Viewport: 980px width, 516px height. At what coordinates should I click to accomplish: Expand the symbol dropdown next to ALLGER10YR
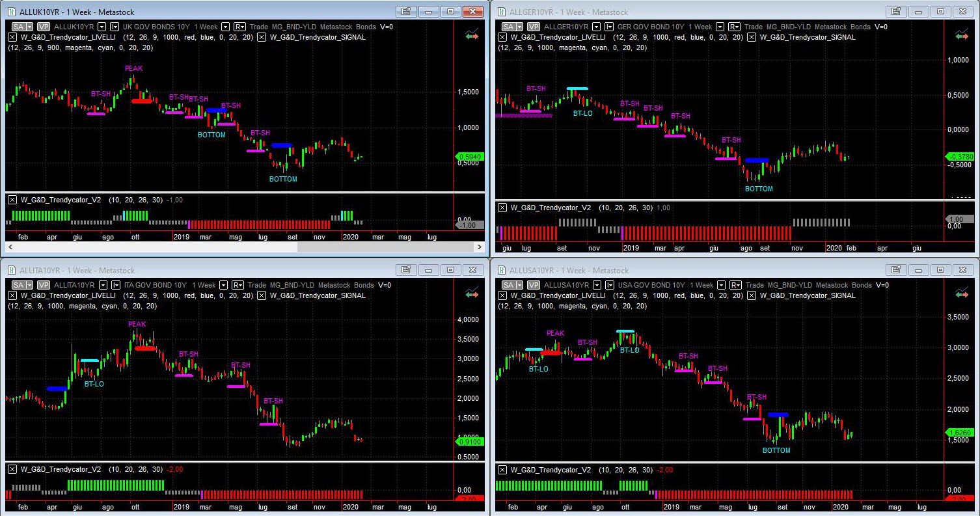point(597,27)
